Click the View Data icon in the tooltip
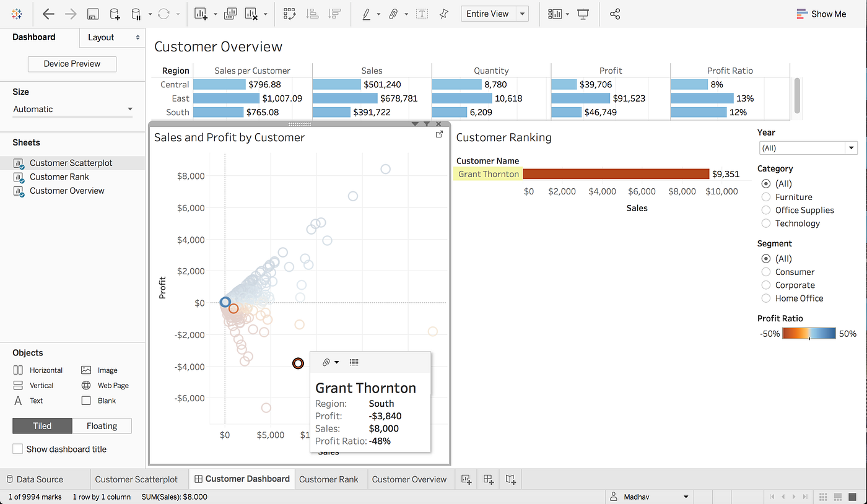867x504 pixels. click(354, 362)
